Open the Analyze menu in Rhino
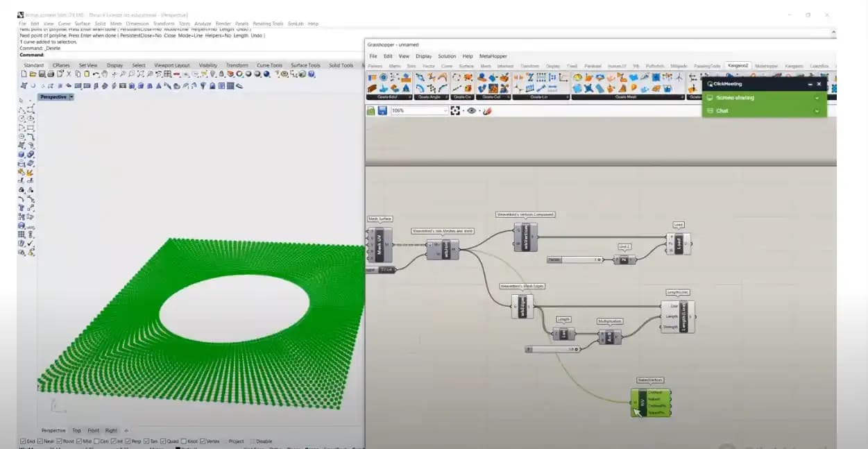The width and height of the screenshot is (868, 449). pyautogui.click(x=203, y=24)
